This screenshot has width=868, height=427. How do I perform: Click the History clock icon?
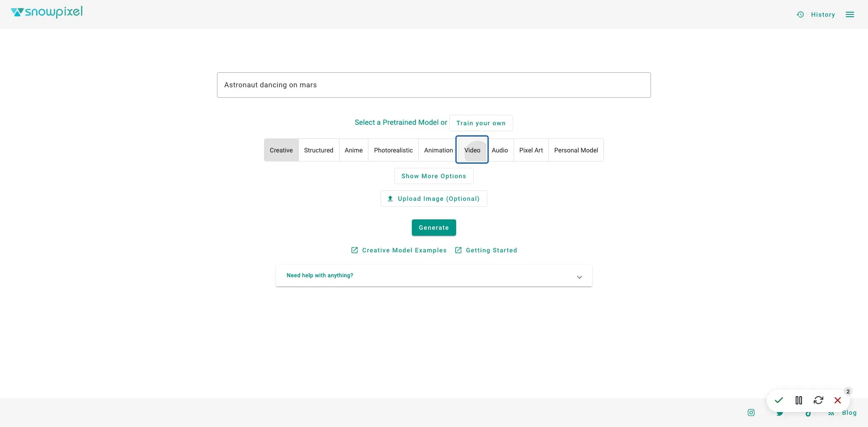point(801,14)
